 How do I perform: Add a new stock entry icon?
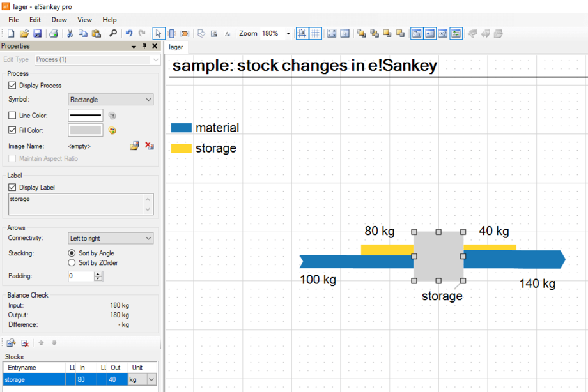coord(12,343)
